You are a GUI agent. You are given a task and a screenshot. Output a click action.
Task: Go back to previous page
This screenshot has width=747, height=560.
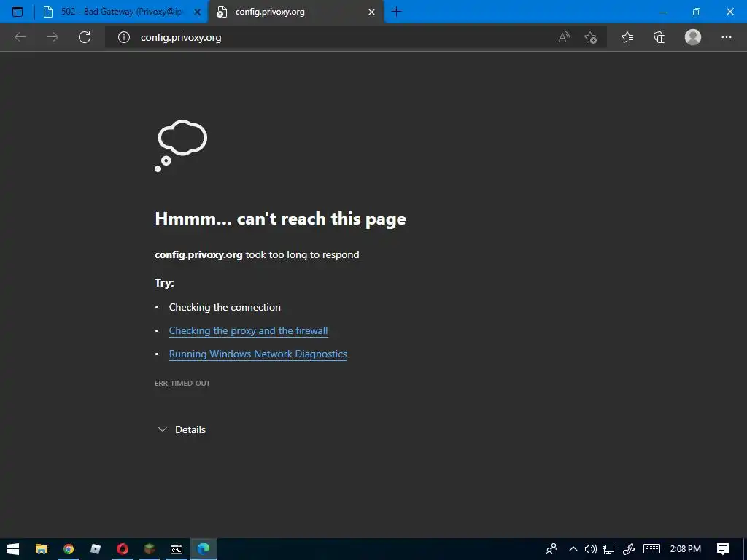click(20, 37)
